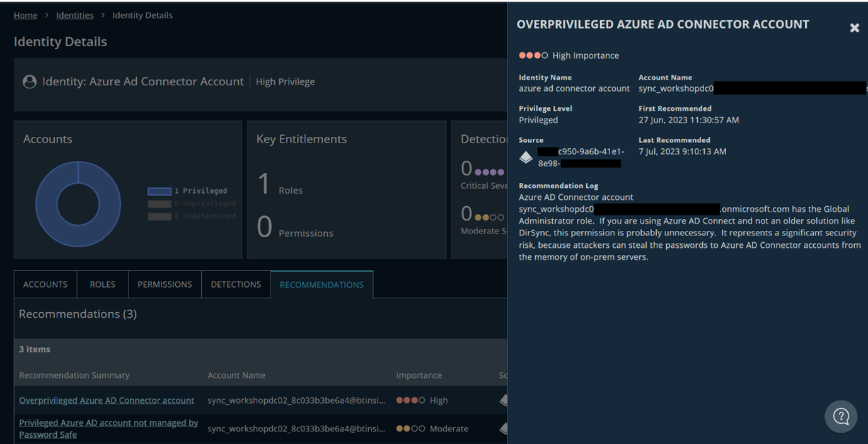
Task: Go to Identities breadcrumb
Action: (x=74, y=15)
